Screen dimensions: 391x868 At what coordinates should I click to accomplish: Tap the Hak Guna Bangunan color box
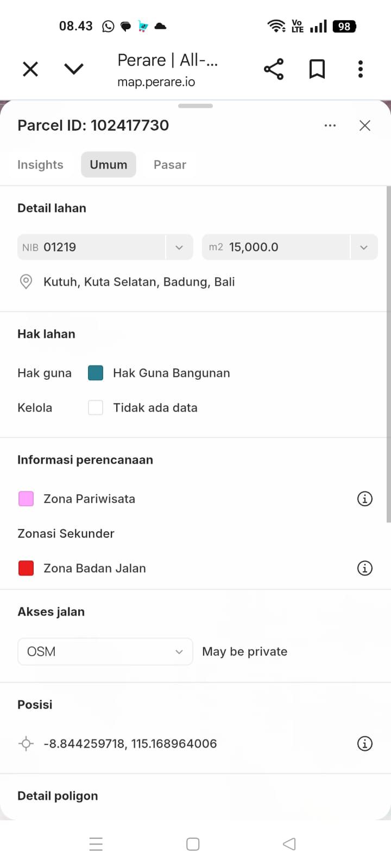(x=96, y=373)
